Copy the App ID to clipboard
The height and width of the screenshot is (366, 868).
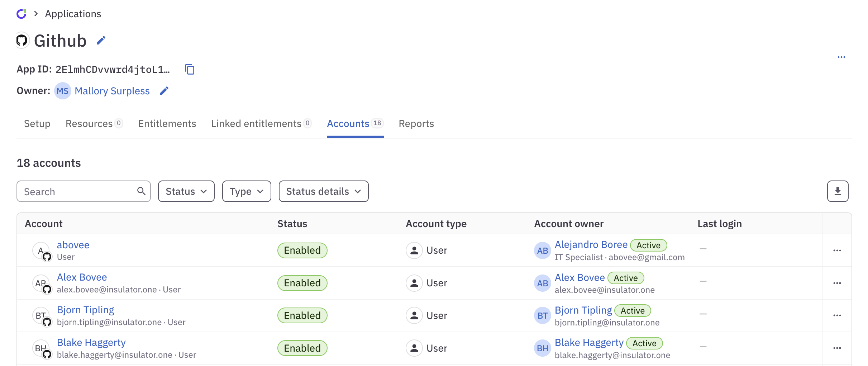pos(190,69)
